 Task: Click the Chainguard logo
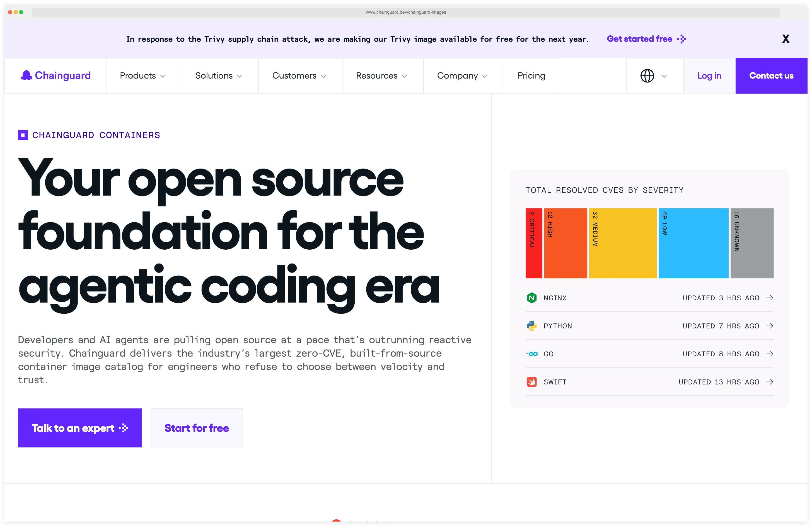(55, 75)
